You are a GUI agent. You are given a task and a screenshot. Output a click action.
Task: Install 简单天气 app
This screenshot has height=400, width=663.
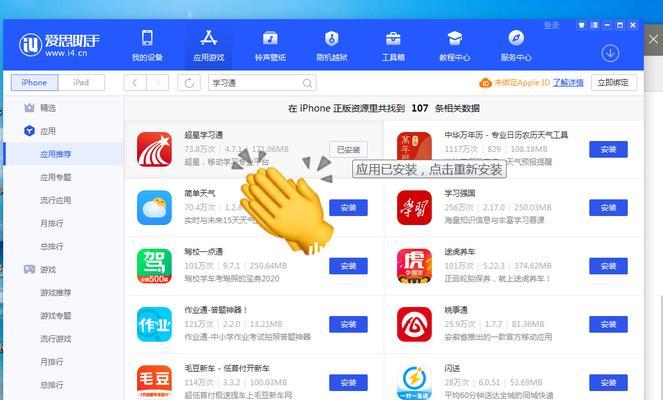pyautogui.click(x=348, y=208)
